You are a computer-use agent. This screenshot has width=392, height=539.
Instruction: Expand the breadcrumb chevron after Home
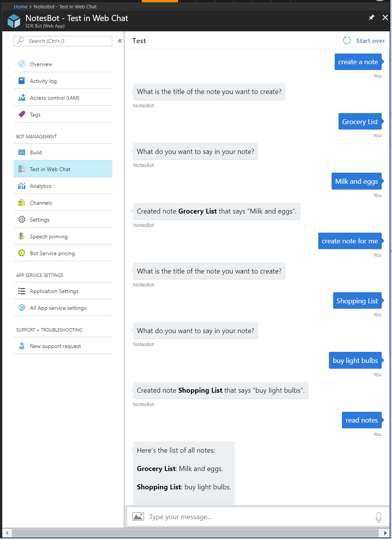[x=31, y=6]
